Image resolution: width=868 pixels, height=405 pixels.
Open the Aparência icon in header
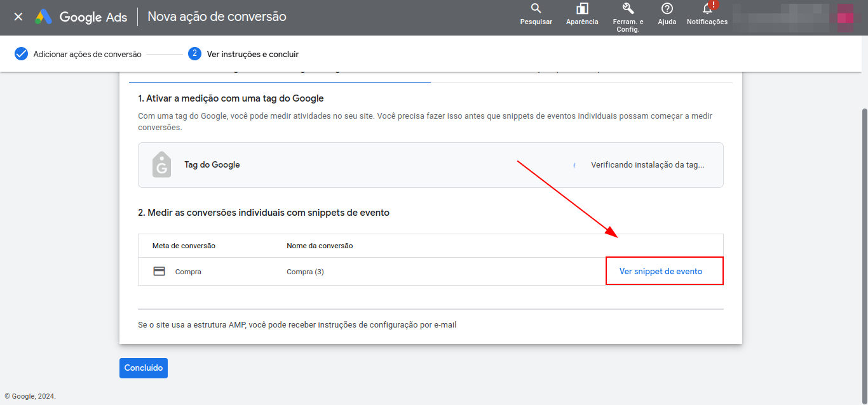(582, 9)
